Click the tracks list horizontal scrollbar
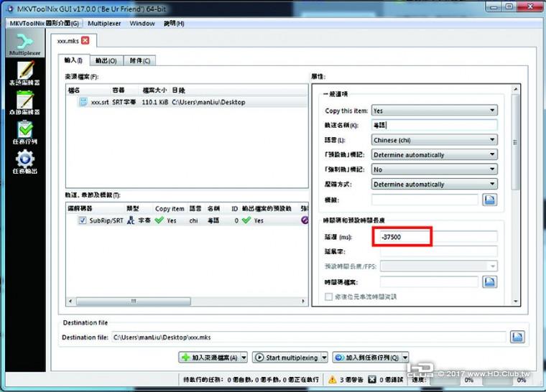 [134, 301]
